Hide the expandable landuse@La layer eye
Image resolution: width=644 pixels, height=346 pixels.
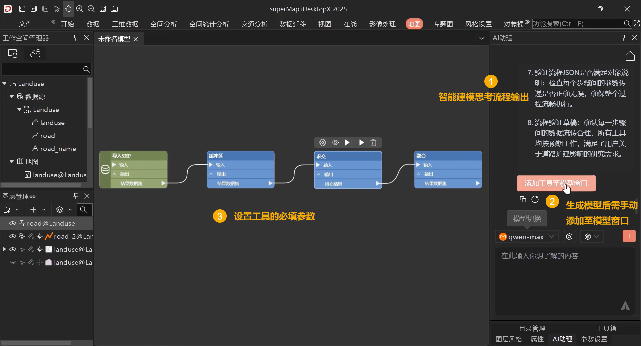pos(13,249)
